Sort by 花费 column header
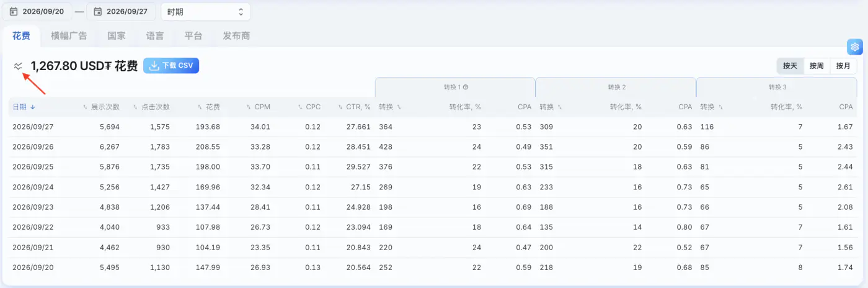 (x=208, y=107)
